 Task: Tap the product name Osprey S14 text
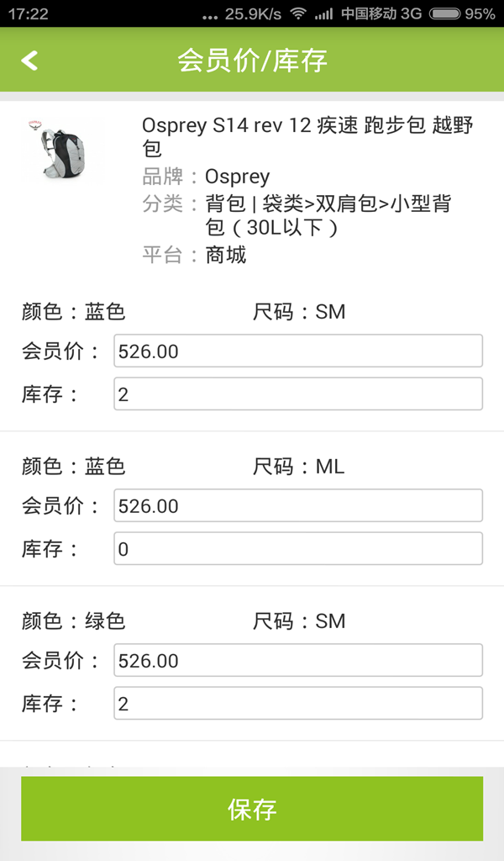coord(307,137)
